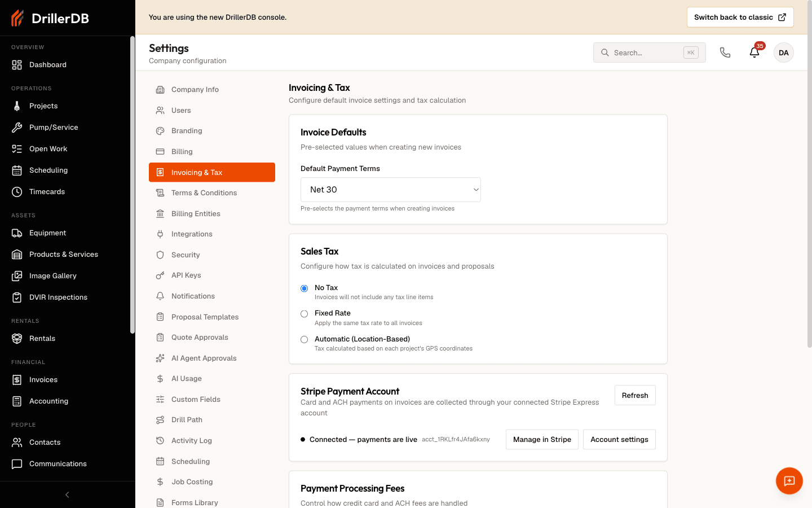Click the page vertical scrollbar
812x508 pixels.
(810, 175)
